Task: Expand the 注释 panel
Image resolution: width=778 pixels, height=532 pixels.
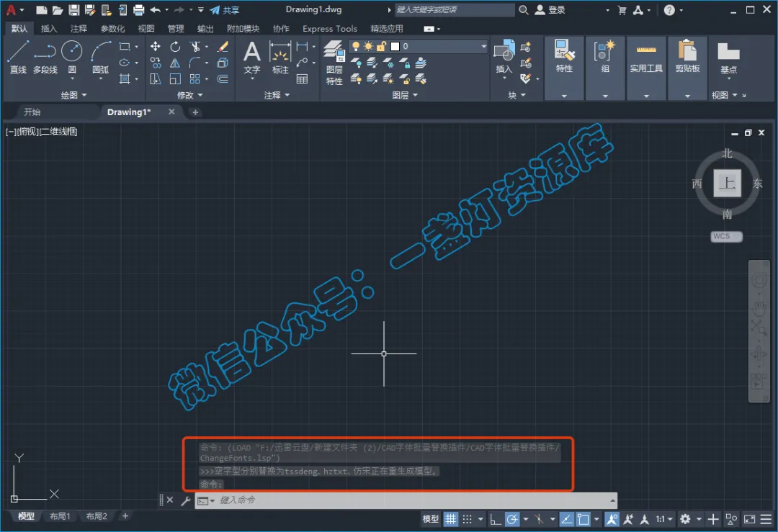Action: point(277,95)
